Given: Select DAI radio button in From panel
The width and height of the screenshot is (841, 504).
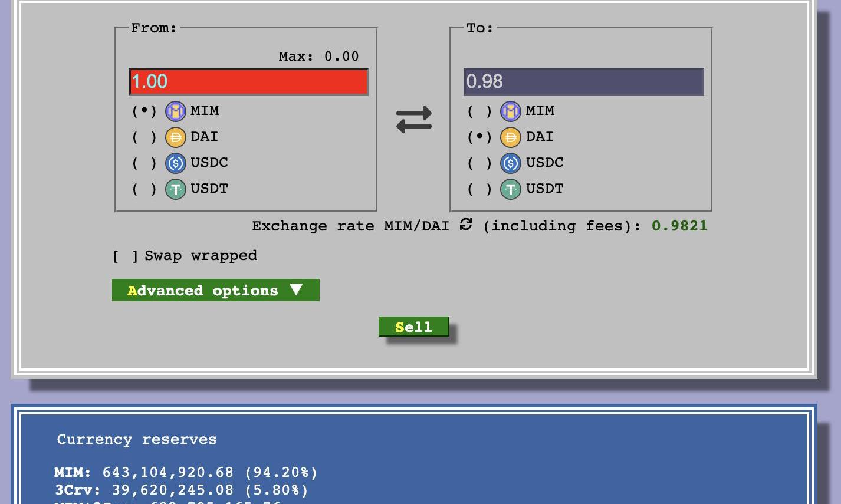Looking at the screenshot, I should coord(144,137).
